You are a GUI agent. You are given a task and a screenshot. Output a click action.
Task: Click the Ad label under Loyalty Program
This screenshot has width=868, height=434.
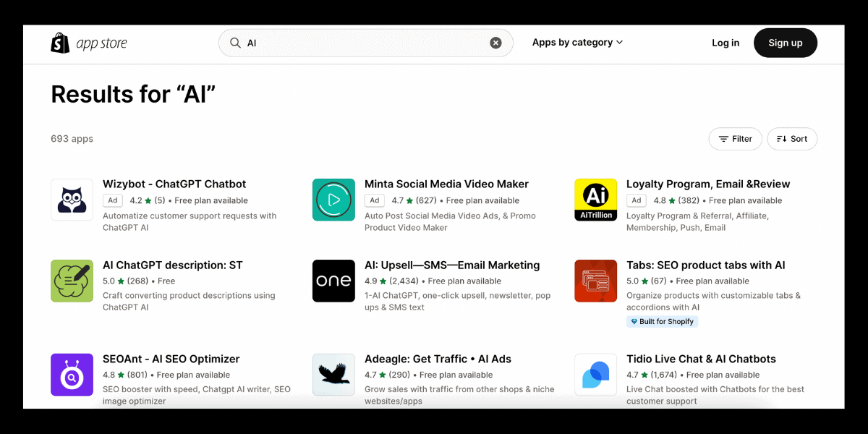[x=636, y=200]
